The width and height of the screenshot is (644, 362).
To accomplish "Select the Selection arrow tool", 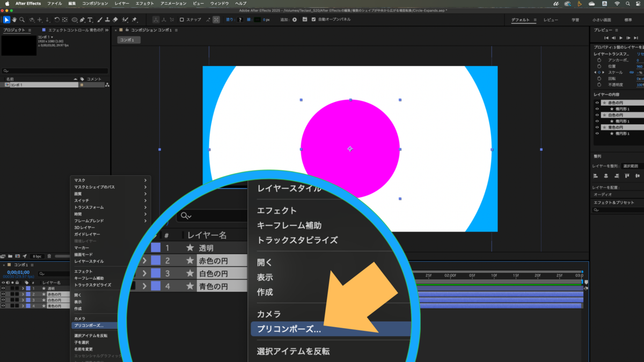I will point(6,20).
